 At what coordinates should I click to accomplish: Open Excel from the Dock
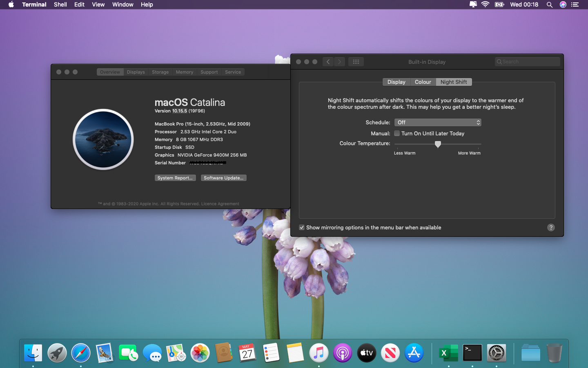(x=448, y=353)
